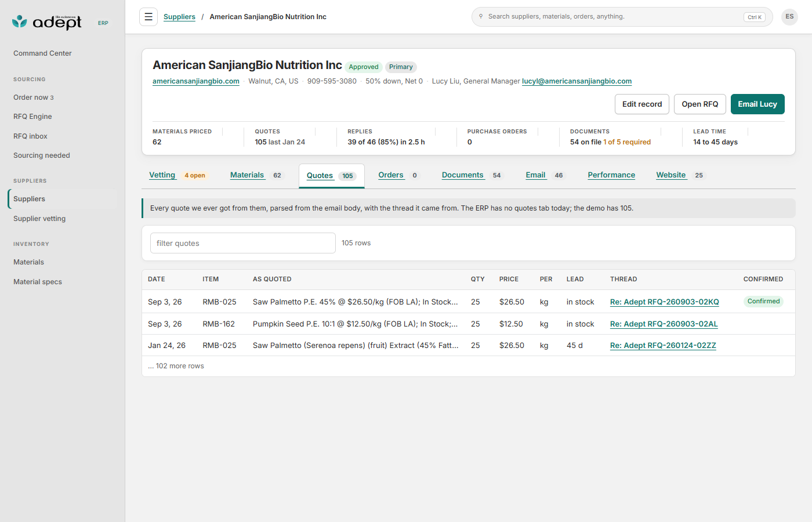Image resolution: width=812 pixels, height=522 pixels.
Task: Click the Jan 24, 26 date cell
Action: pos(167,346)
